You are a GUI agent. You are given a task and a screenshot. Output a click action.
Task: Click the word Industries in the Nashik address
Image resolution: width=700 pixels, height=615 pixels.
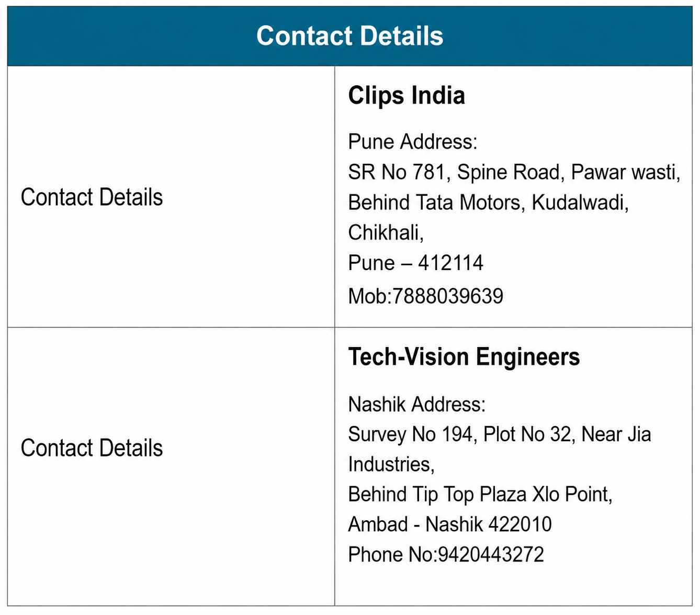click(x=390, y=464)
